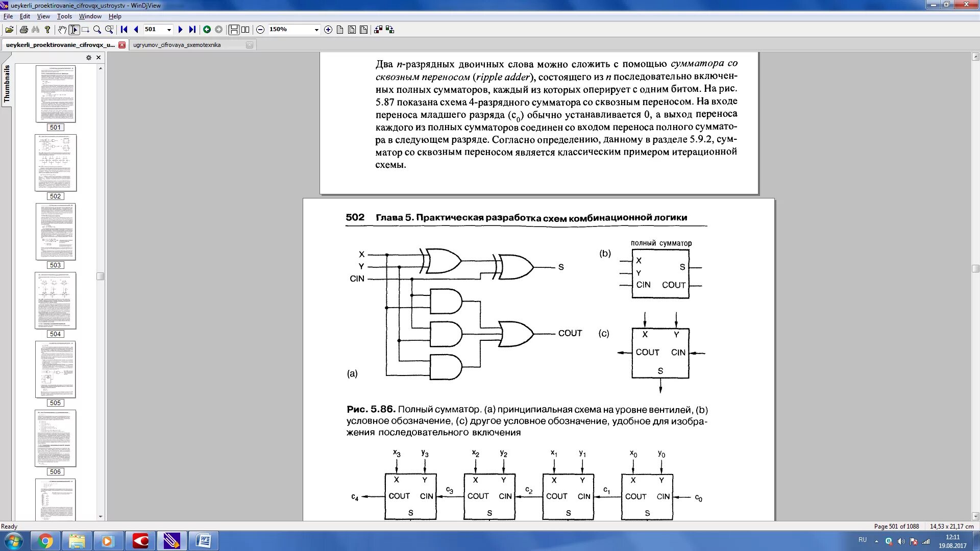Screen dimensions: 980x551
Task: Click the green Back navigation icon
Action: click(207, 30)
